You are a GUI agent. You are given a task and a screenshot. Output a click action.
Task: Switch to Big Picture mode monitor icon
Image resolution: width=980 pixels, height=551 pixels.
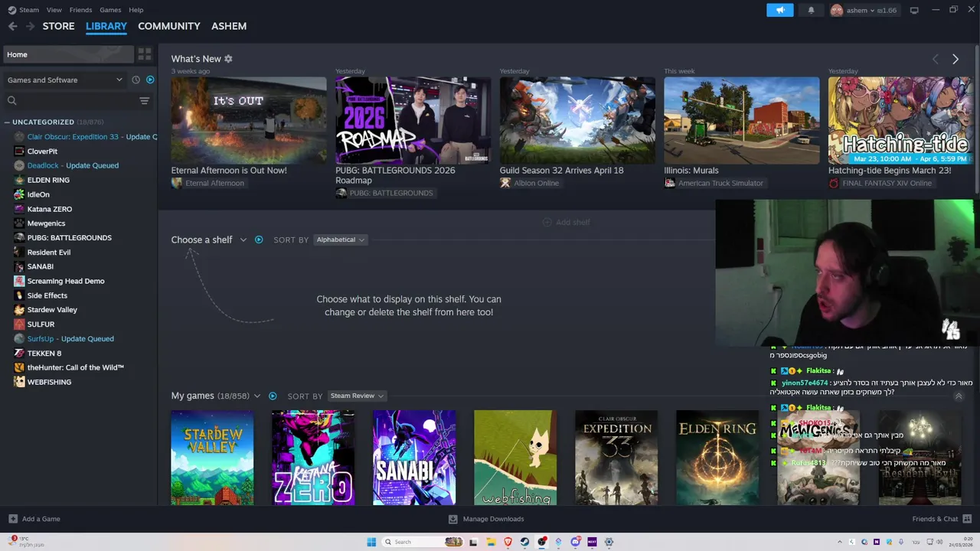pos(914,10)
